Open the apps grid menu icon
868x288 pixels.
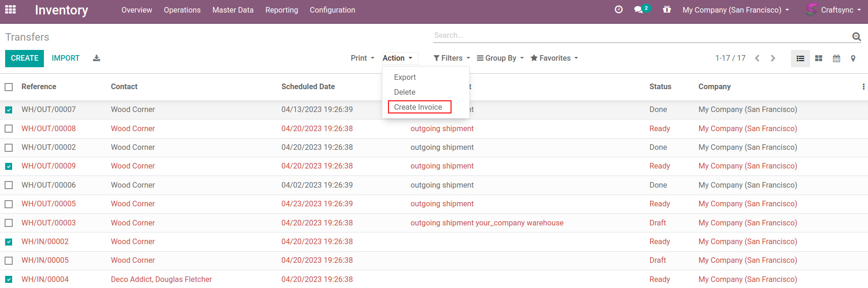(x=10, y=10)
